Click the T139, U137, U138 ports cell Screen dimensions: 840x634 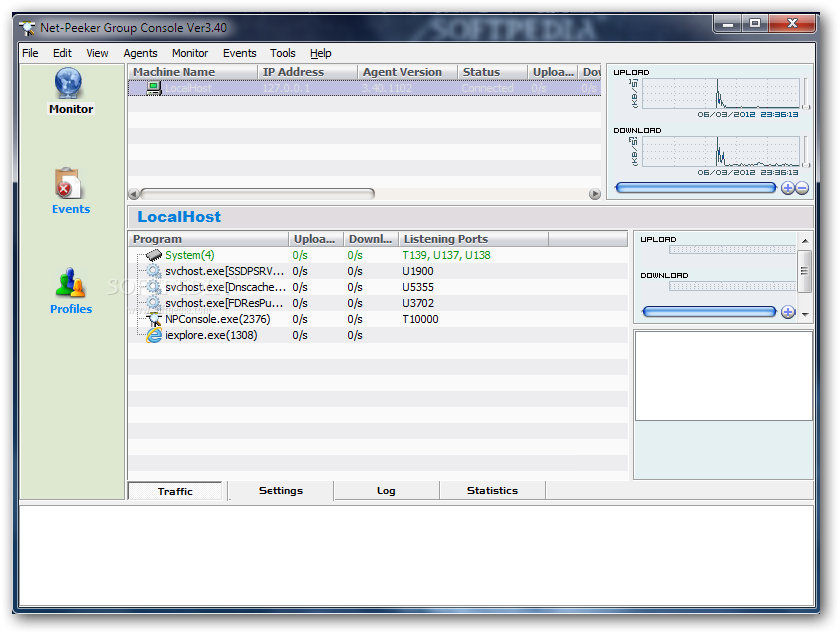click(446, 255)
